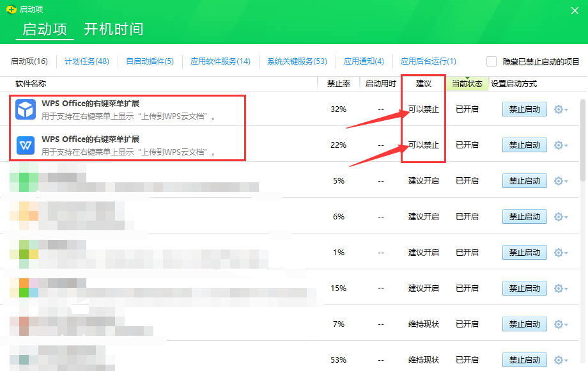Click 禁止启动 for the 22% WPS row

point(524,145)
